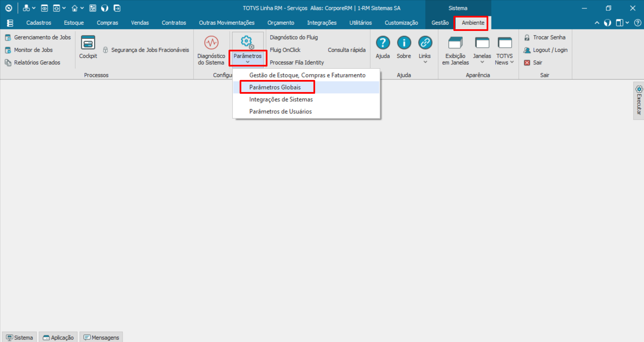Click the four-tile grid icon in the title bar

[x=93, y=8]
